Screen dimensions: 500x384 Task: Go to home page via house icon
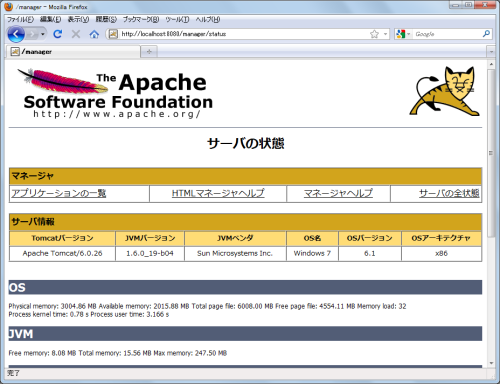(x=94, y=34)
